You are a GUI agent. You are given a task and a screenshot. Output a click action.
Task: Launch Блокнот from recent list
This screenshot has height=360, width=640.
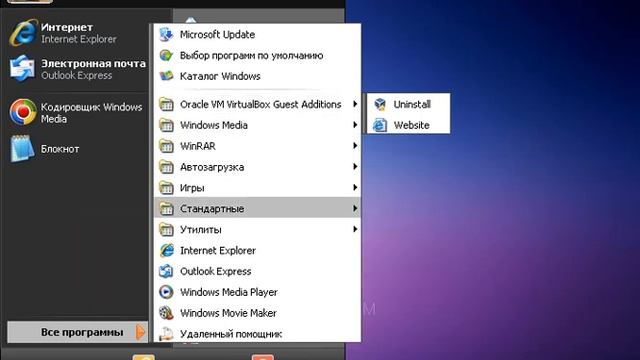77,149
